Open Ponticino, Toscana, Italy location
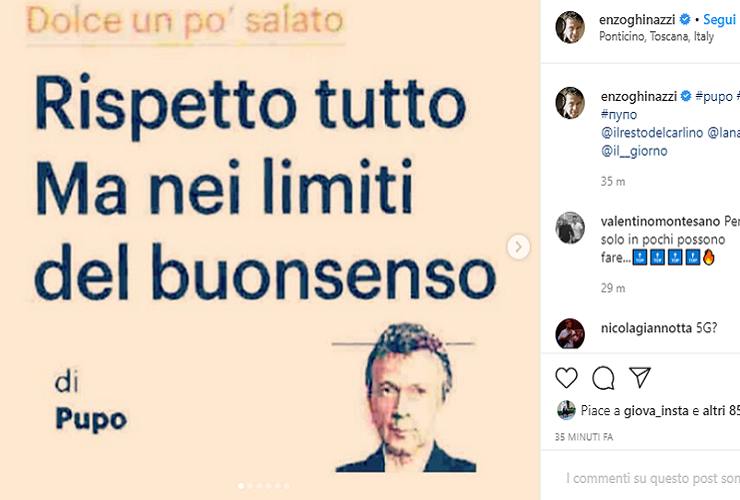This screenshot has height=500, width=740. [656, 36]
